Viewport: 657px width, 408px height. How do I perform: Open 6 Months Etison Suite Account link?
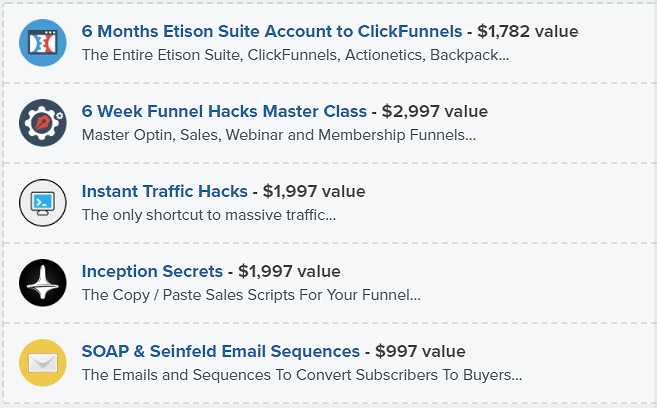tap(272, 31)
